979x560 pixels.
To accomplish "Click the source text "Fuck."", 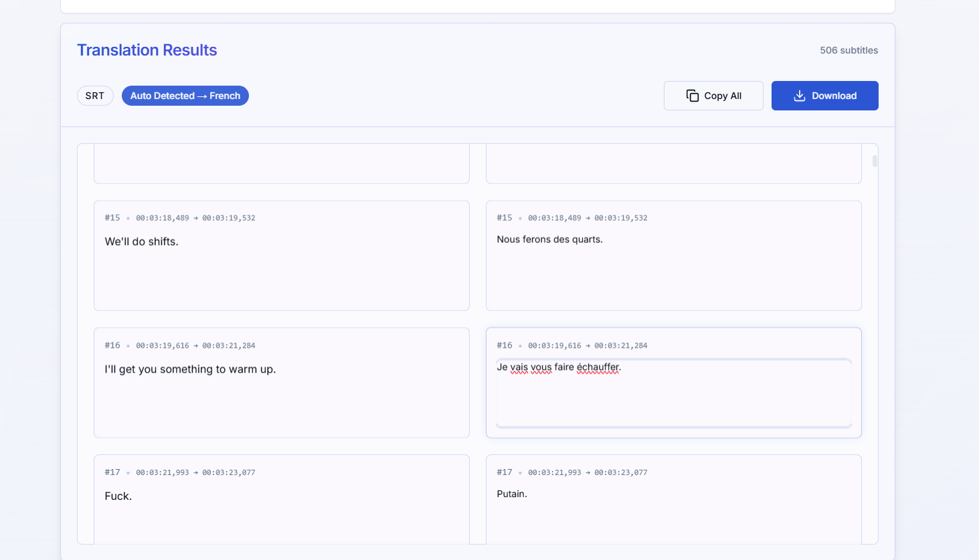I will (x=118, y=496).
